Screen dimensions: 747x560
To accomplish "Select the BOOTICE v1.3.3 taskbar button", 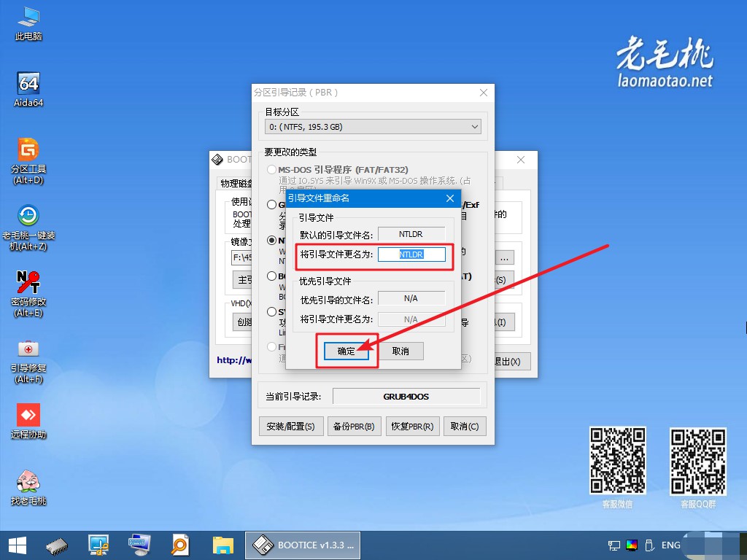I will point(303,545).
